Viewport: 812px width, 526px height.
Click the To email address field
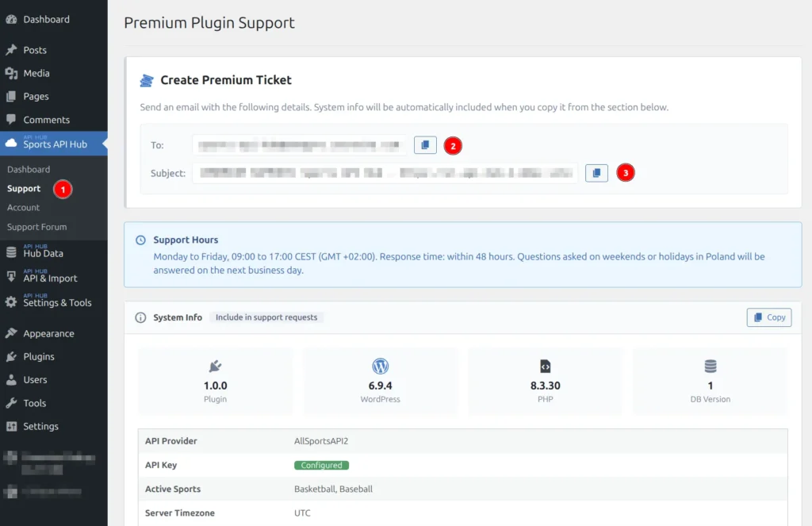[299, 145]
